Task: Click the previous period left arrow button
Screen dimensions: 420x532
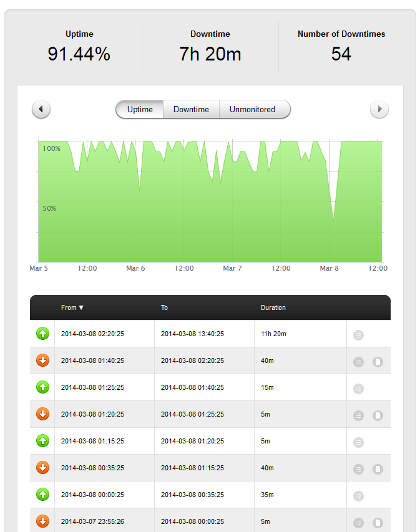Action: [41, 110]
